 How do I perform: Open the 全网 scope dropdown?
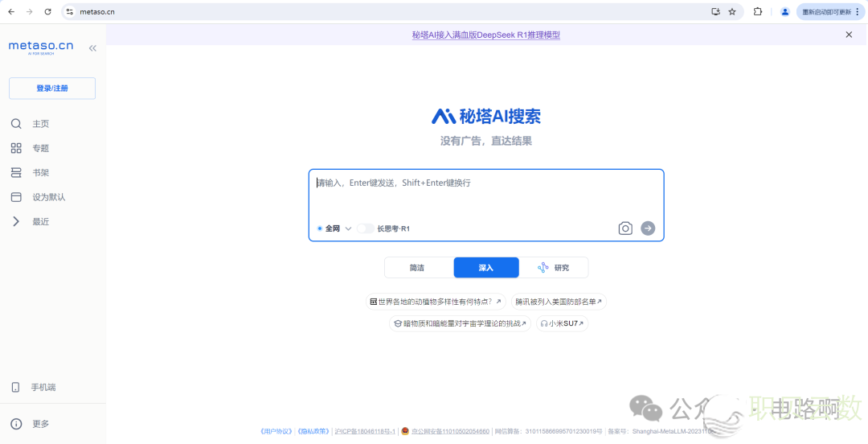334,228
